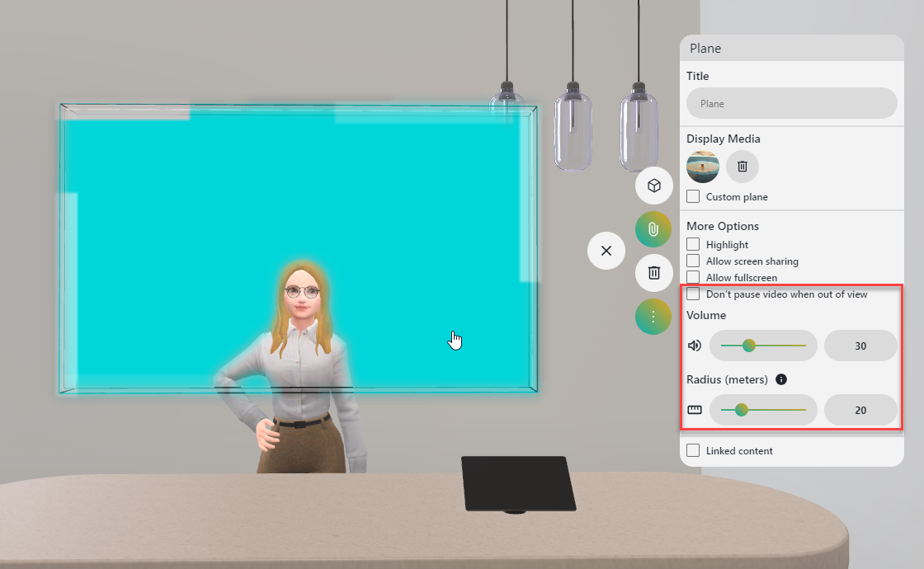Toggle Don't pause video when out of view
Image resolution: width=924 pixels, height=569 pixels.
[x=693, y=294]
